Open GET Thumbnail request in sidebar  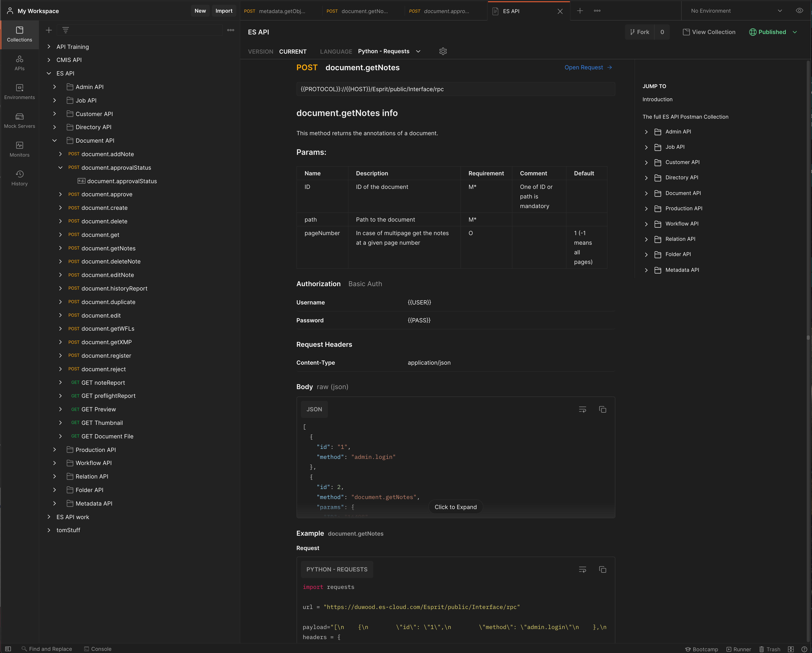click(102, 423)
